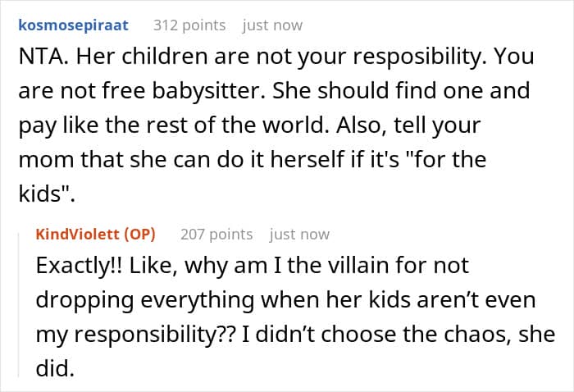
Task: Click the line starting 'dropping everything when'
Action: 286,301
